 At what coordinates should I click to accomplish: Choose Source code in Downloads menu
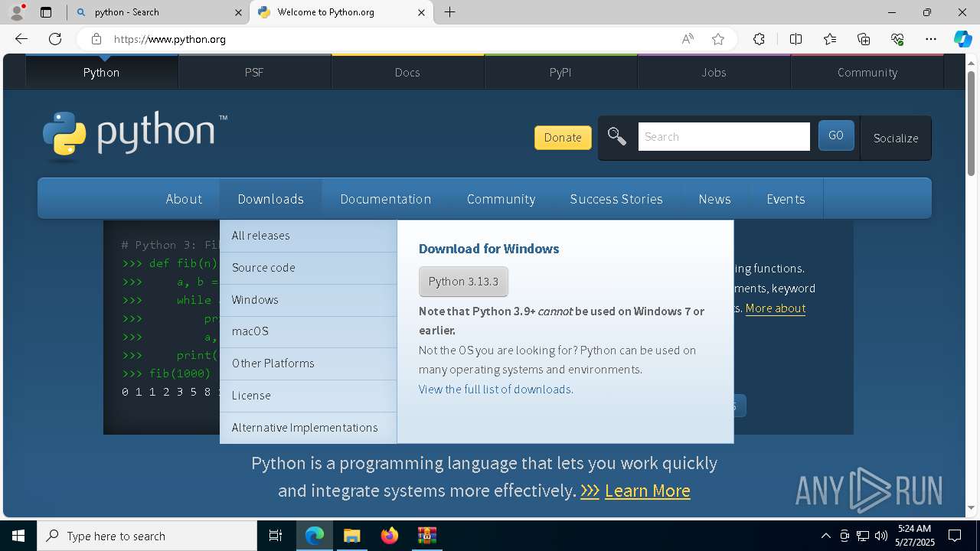[x=308, y=268]
